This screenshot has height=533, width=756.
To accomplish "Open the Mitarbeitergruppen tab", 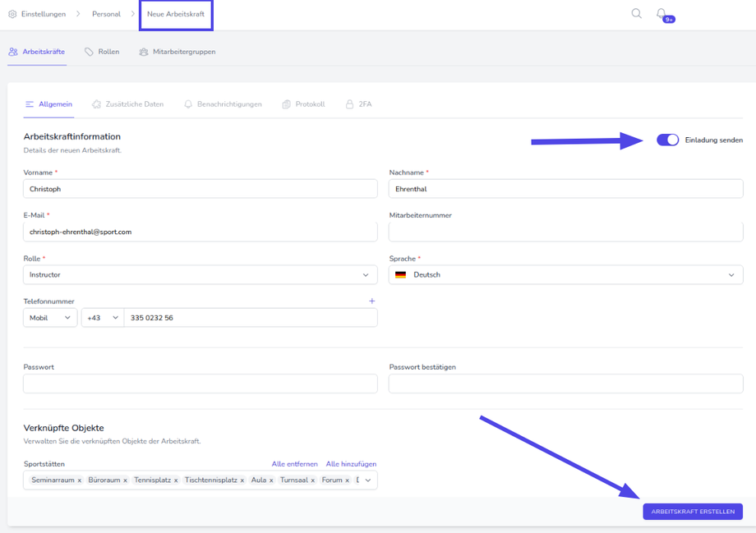I will 177,52.
